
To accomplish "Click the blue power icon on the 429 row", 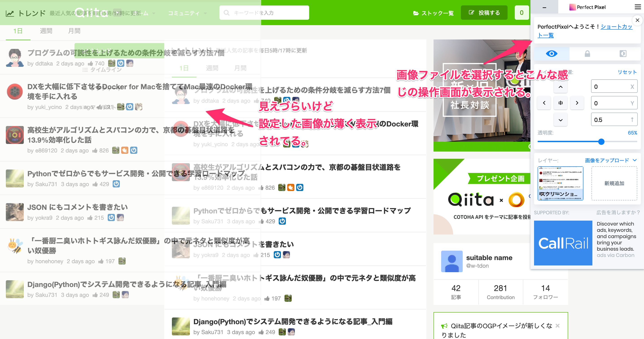I will (282, 221).
